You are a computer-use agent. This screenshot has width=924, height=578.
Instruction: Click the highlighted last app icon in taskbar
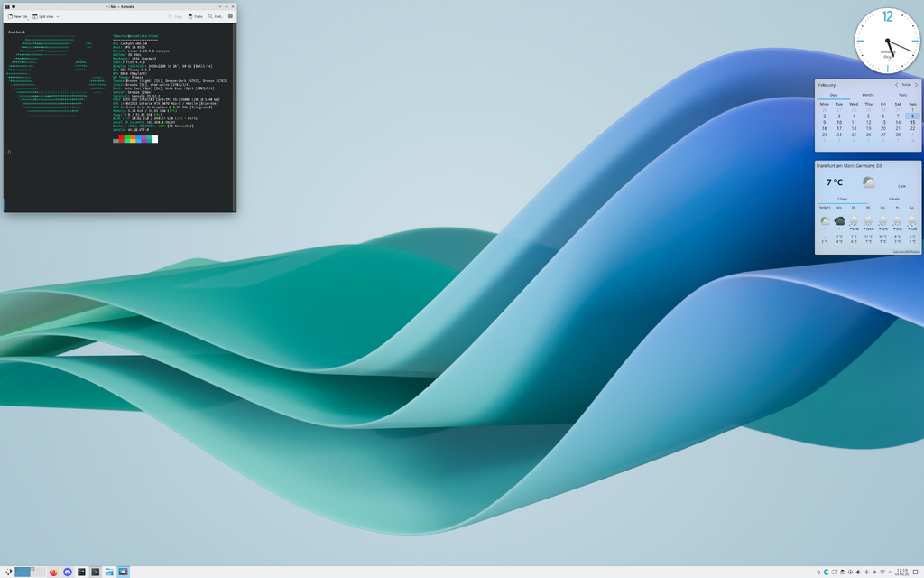click(x=123, y=572)
